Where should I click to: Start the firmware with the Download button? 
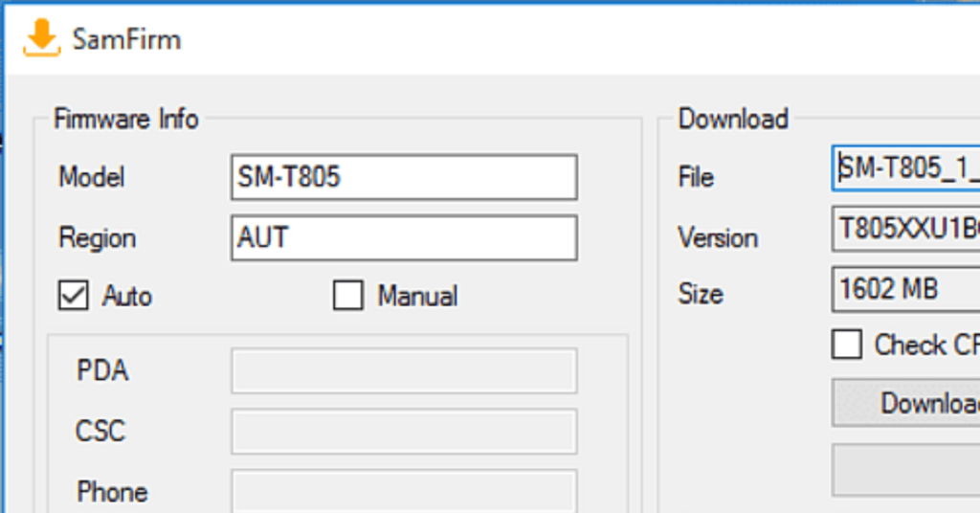(905, 403)
